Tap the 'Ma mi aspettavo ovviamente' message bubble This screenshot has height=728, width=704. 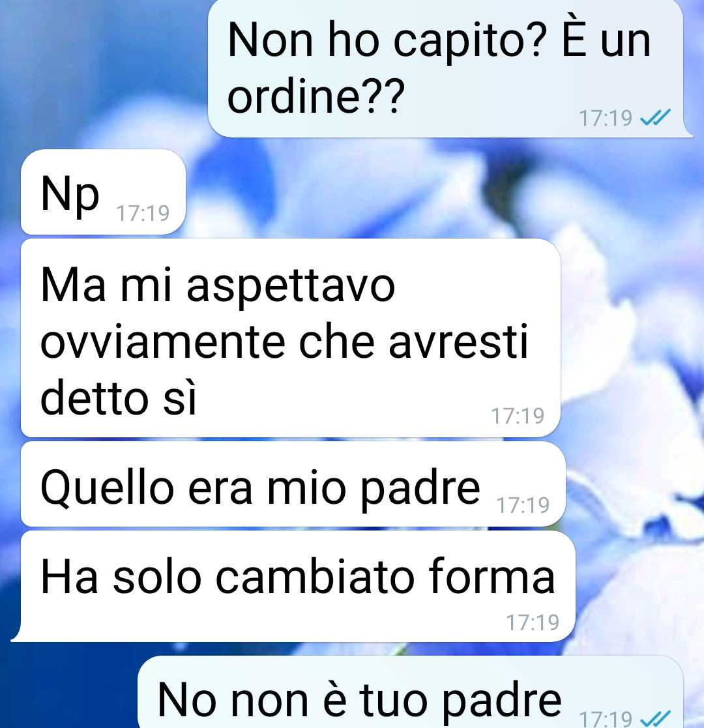291,338
